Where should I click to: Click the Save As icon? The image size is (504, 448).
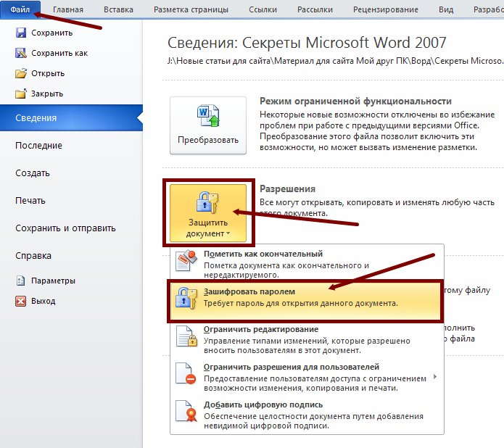[21, 53]
